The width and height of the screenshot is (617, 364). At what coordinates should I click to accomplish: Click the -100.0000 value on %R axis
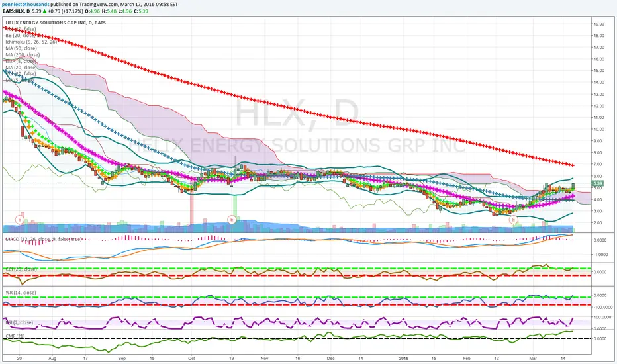point(602,307)
